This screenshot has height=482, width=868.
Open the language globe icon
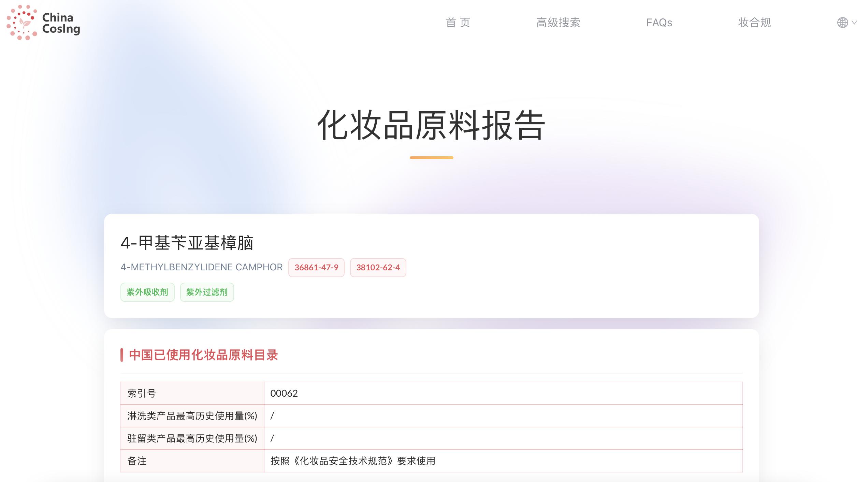[x=843, y=22]
